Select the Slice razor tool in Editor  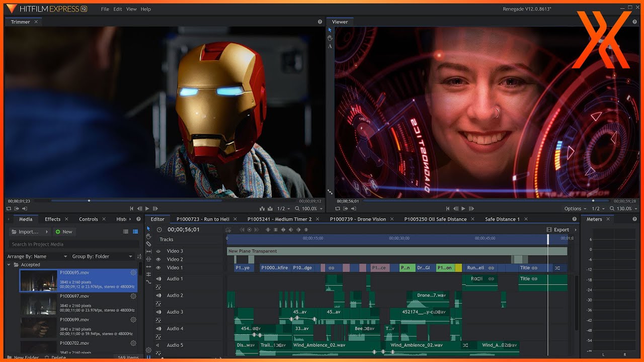coord(148,244)
